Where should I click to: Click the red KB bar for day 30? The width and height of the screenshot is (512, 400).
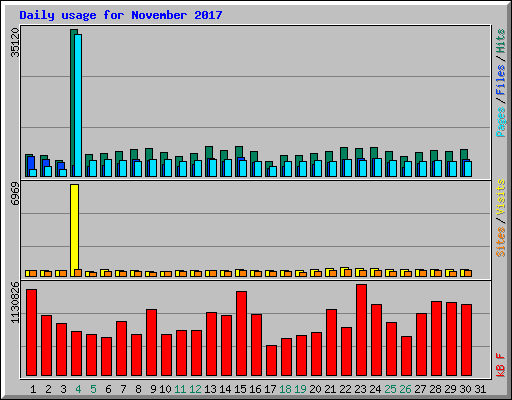[466, 340]
